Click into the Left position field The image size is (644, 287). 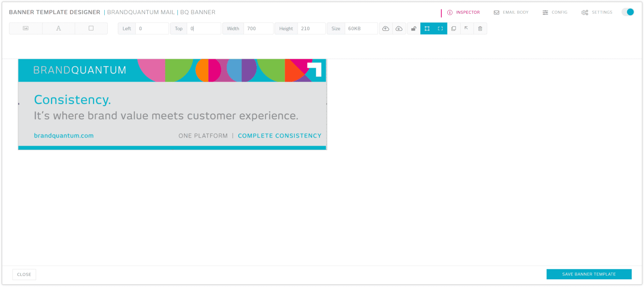coord(152,28)
